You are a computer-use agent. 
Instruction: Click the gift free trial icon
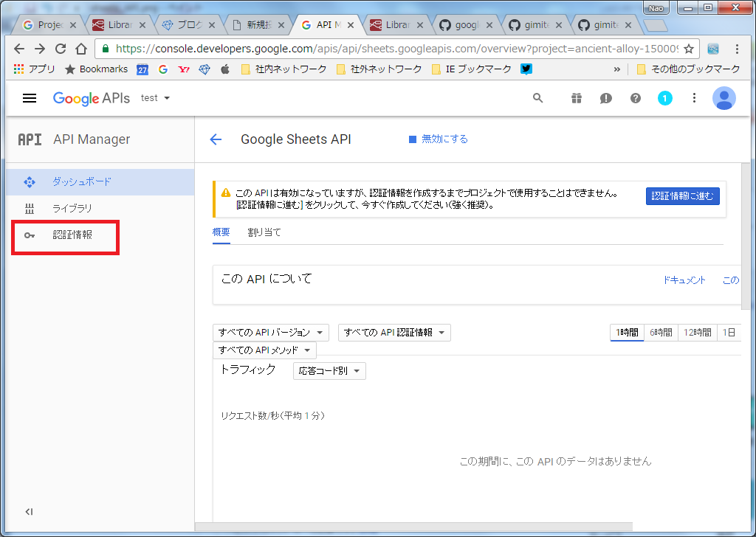tap(576, 98)
